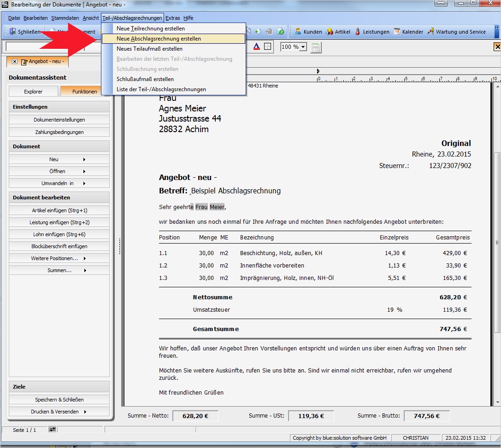This screenshot has height=448, width=501.
Task: Open the zoom 100 % dropdown
Action: [303, 47]
